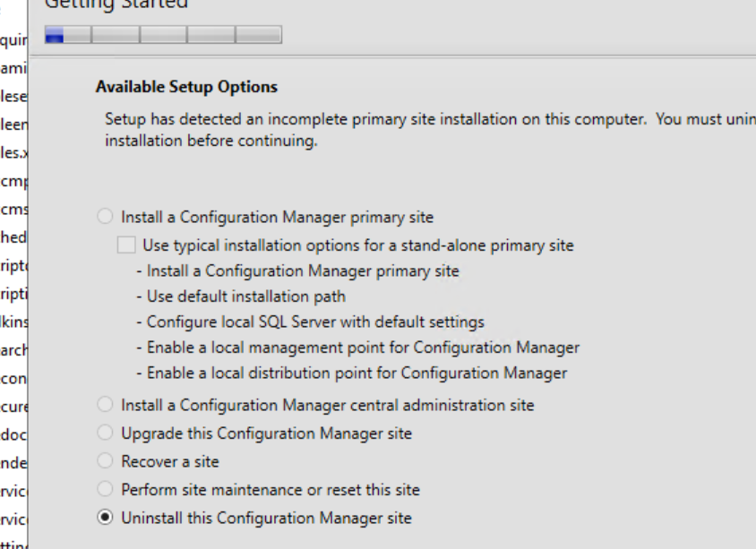Select the "cms" item in left list

(x=14, y=210)
